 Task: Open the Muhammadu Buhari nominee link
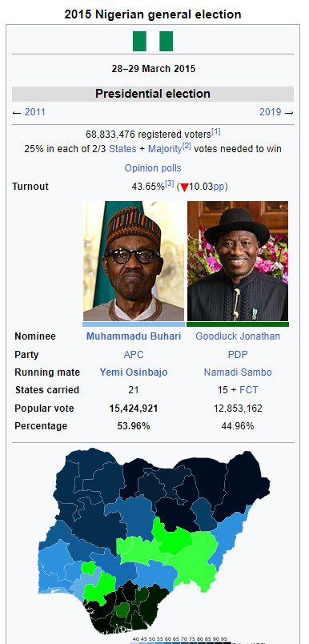click(x=134, y=336)
